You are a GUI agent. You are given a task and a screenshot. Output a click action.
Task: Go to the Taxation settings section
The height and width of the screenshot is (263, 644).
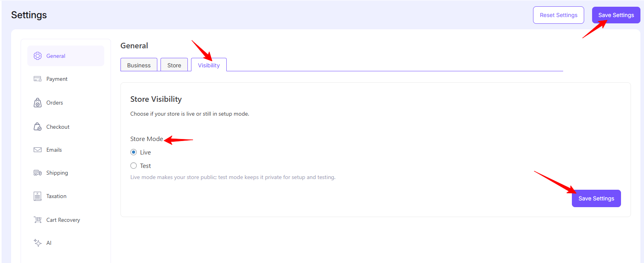click(x=56, y=196)
